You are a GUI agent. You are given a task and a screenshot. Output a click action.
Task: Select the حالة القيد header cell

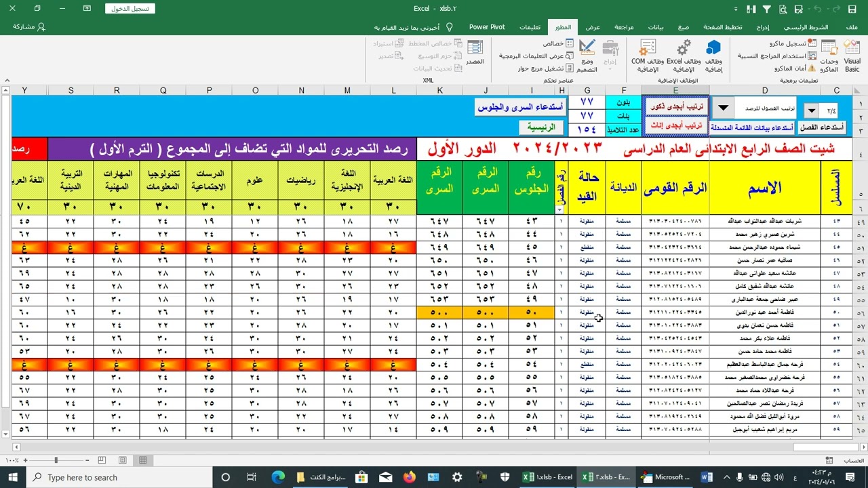[x=587, y=188]
